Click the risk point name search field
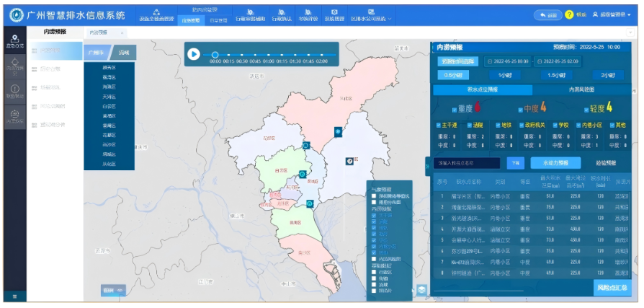This screenshot has width=644, height=308. pos(468,163)
